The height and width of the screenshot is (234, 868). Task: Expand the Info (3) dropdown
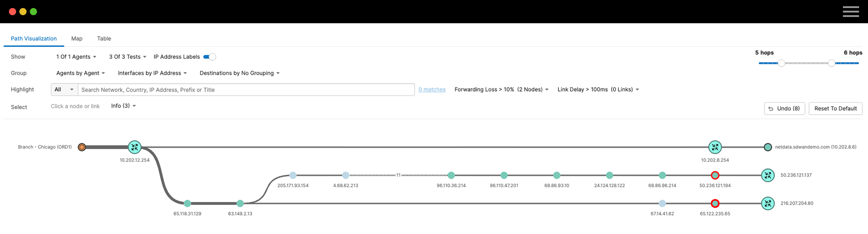[123, 106]
